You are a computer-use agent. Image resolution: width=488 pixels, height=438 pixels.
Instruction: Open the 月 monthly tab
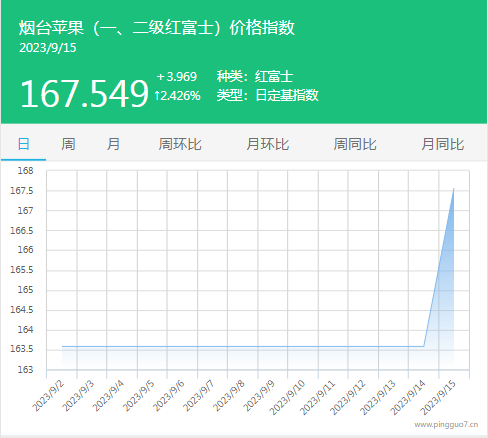click(x=113, y=144)
